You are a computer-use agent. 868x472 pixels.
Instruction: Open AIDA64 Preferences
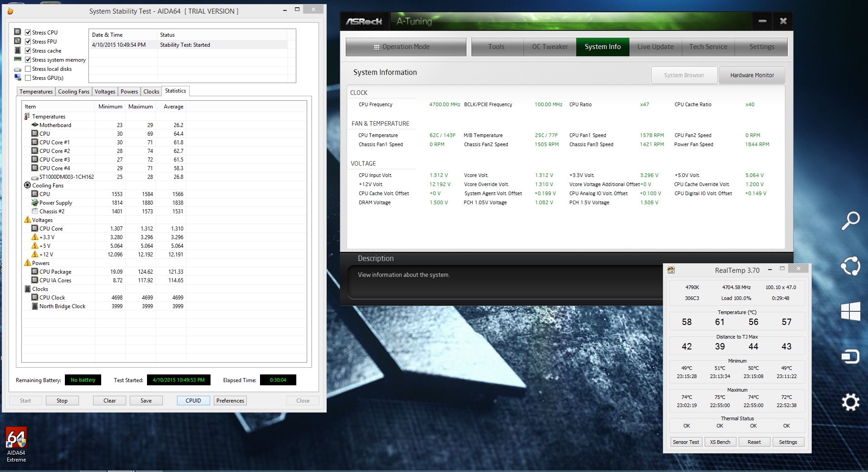tap(230, 401)
